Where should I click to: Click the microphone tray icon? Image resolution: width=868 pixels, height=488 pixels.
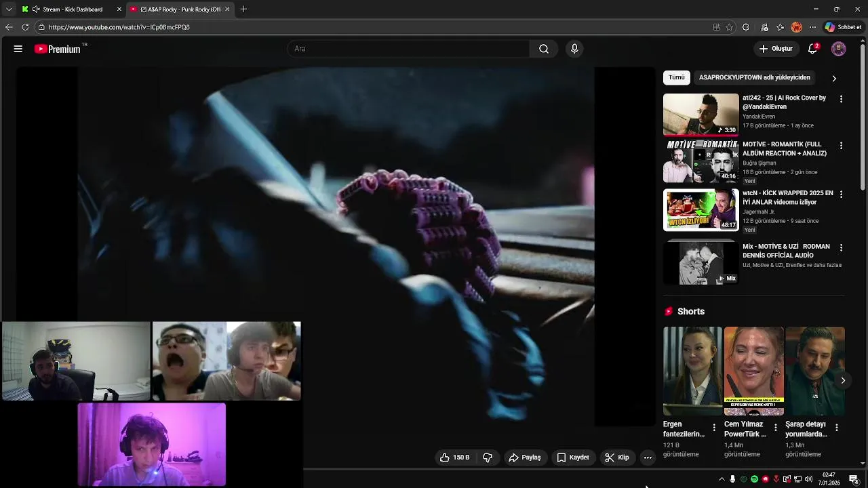click(732, 479)
